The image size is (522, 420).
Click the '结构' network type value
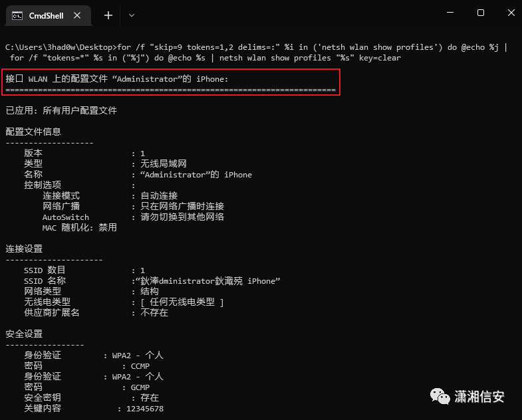150,292
